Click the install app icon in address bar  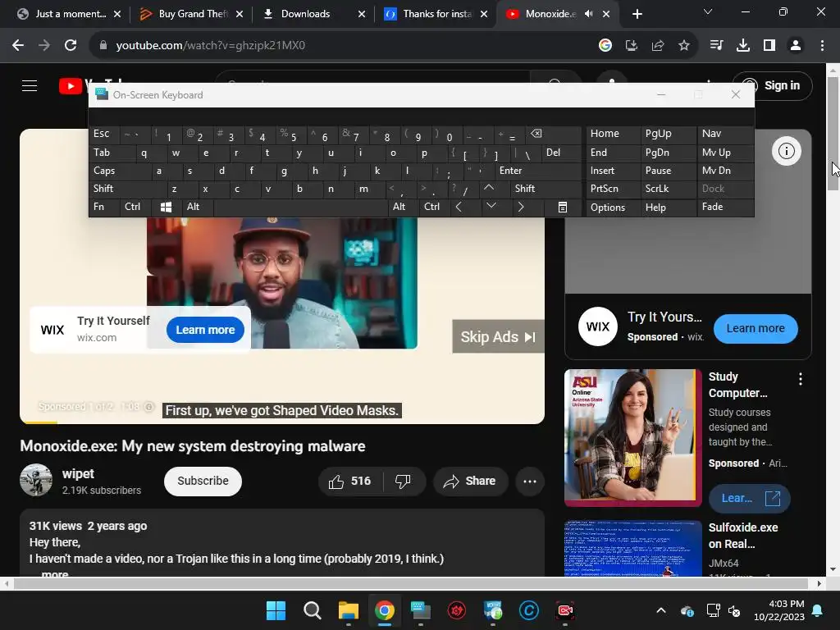click(x=632, y=46)
